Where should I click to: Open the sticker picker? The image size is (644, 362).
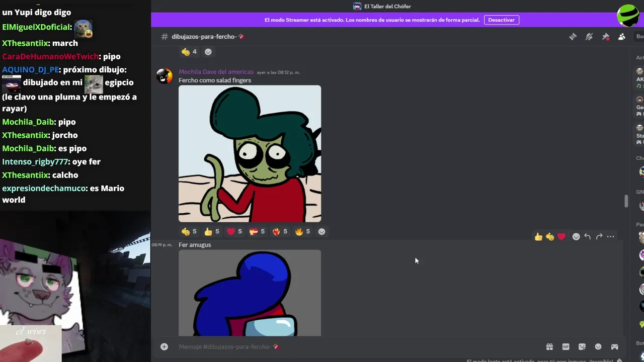tap(582, 347)
